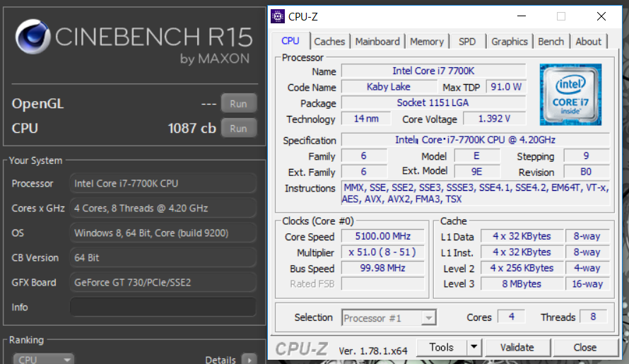Switch to the Caches tab
629x364 pixels.
click(x=329, y=42)
